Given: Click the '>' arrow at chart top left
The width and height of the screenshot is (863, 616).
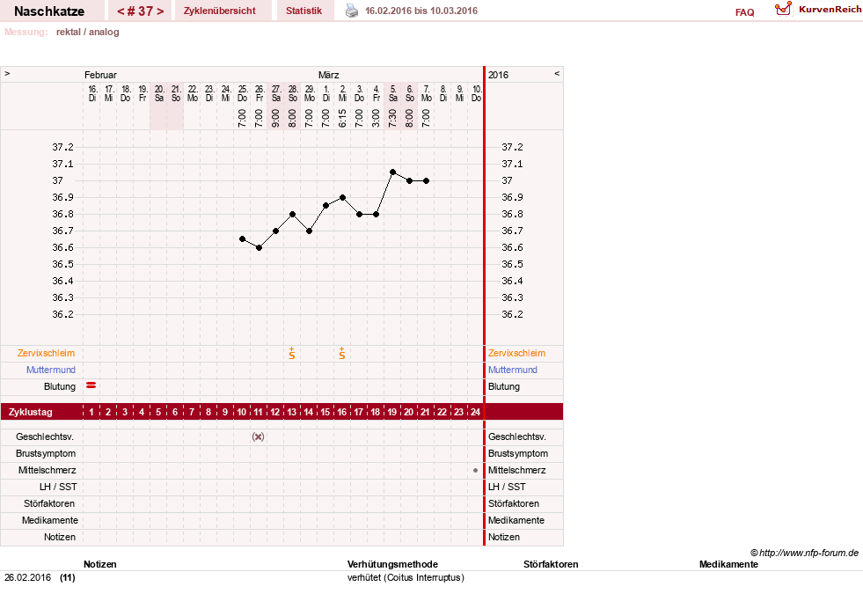Looking at the screenshot, I should point(7,73).
